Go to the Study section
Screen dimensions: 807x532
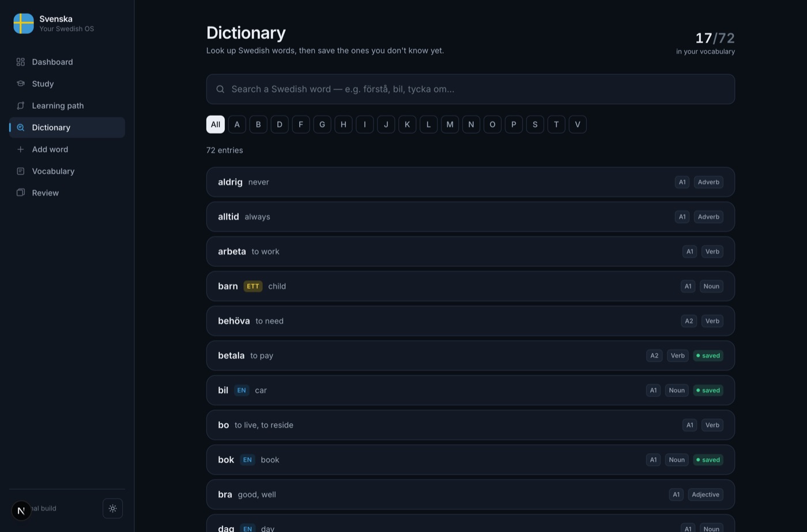click(67, 84)
